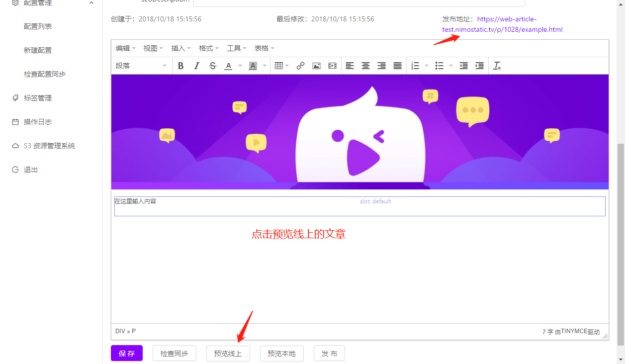Open background color dropdown arrow
The image size is (625, 364).
click(x=265, y=66)
